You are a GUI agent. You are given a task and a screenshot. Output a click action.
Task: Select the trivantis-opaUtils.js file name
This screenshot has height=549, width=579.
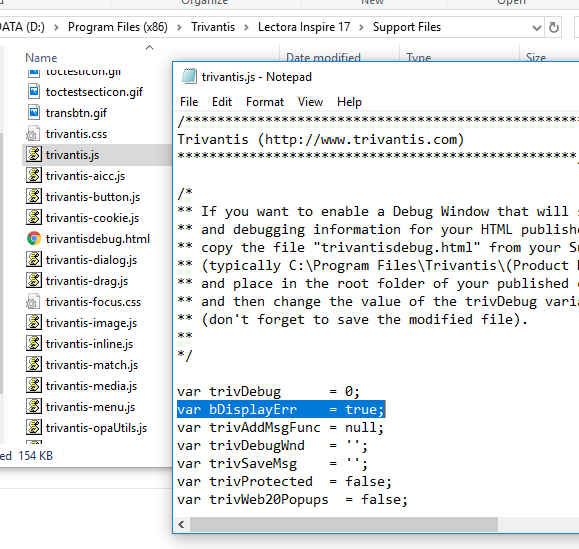[x=96, y=428]
